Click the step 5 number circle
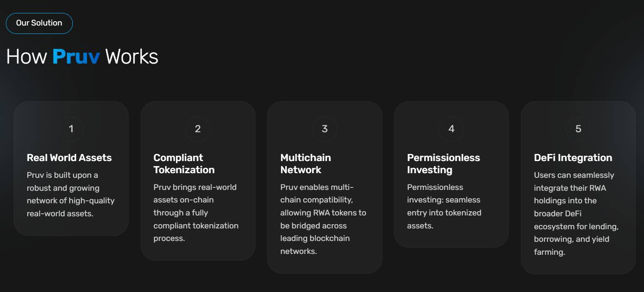Screen dimensions: 644x292 point(578,129)
